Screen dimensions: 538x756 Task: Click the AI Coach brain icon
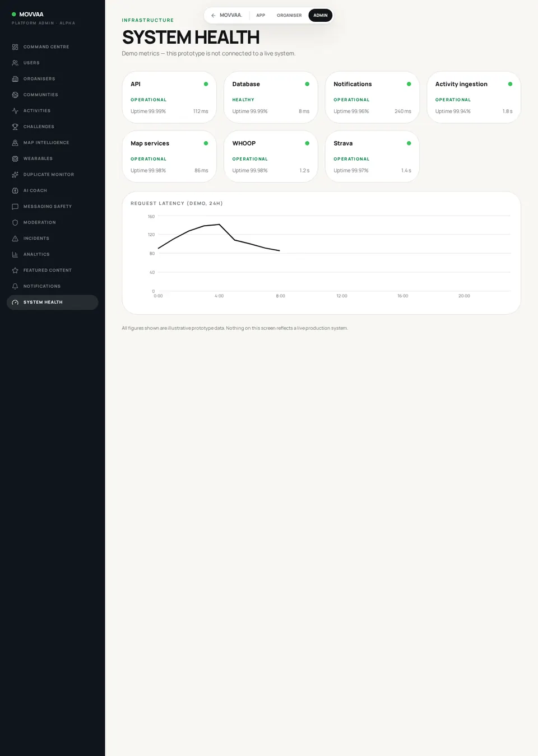[15, 190]
